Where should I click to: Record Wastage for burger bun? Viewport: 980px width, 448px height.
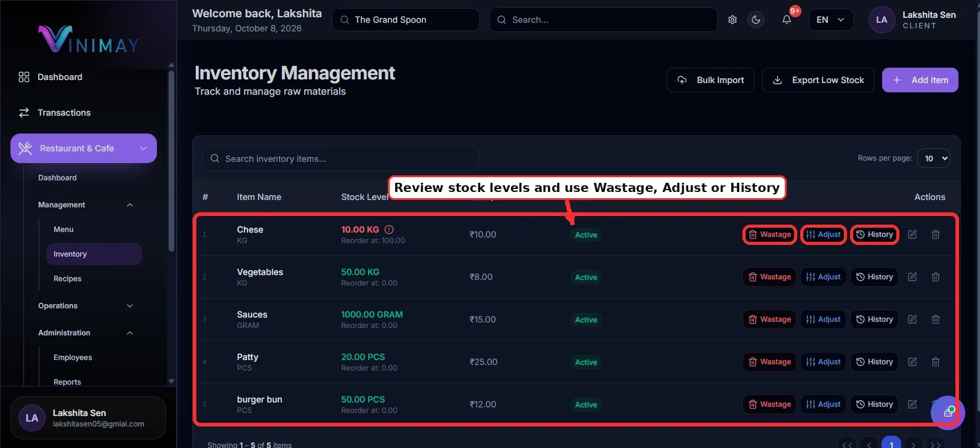pyautogui.click(x=769, y=404)
